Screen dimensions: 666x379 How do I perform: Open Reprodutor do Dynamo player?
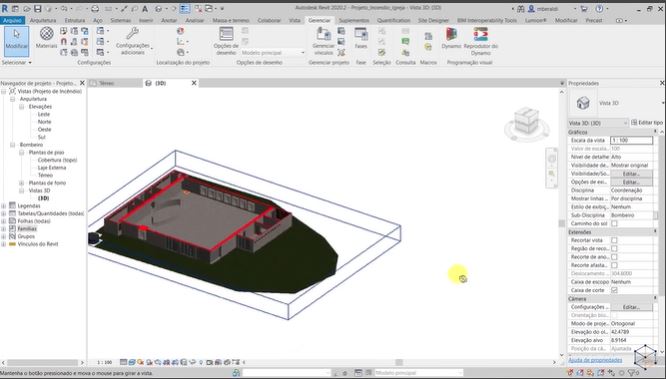pos(481,41)
